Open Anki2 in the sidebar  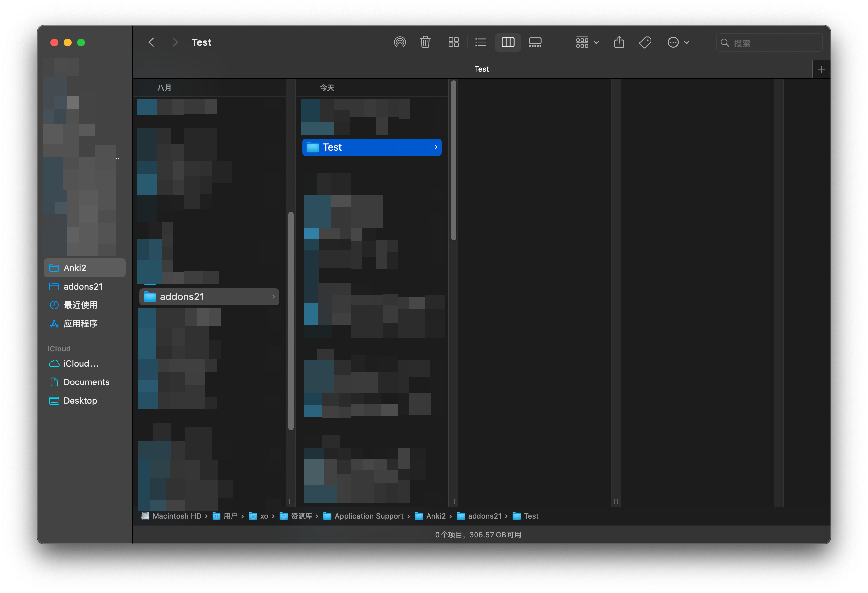click(75, 268)
